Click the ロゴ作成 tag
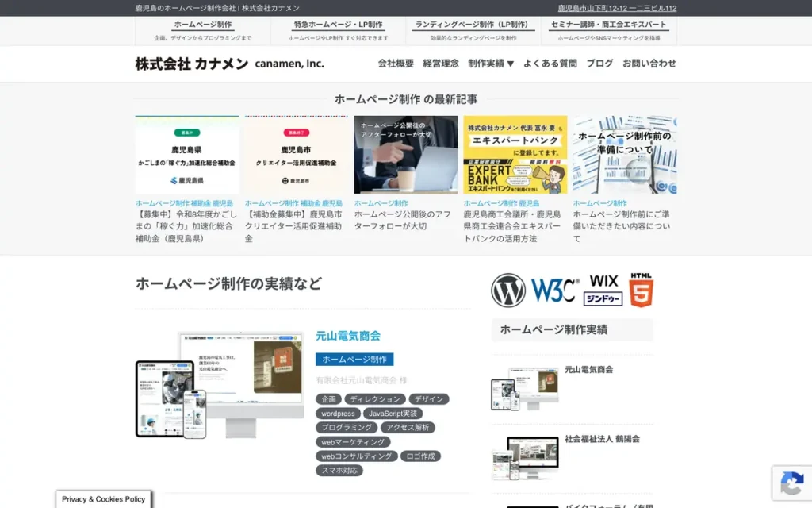 [420, 456]
